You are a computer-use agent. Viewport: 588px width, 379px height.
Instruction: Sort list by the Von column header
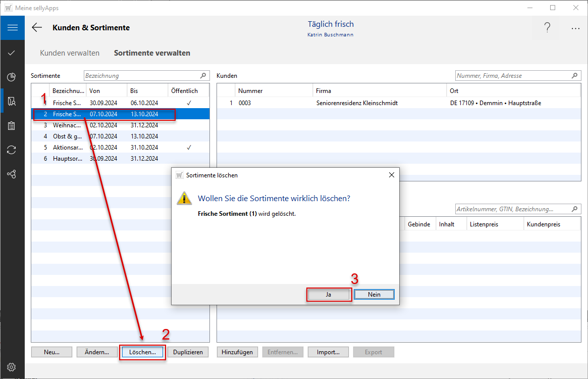pyautogui.click(x=106, y=91)
